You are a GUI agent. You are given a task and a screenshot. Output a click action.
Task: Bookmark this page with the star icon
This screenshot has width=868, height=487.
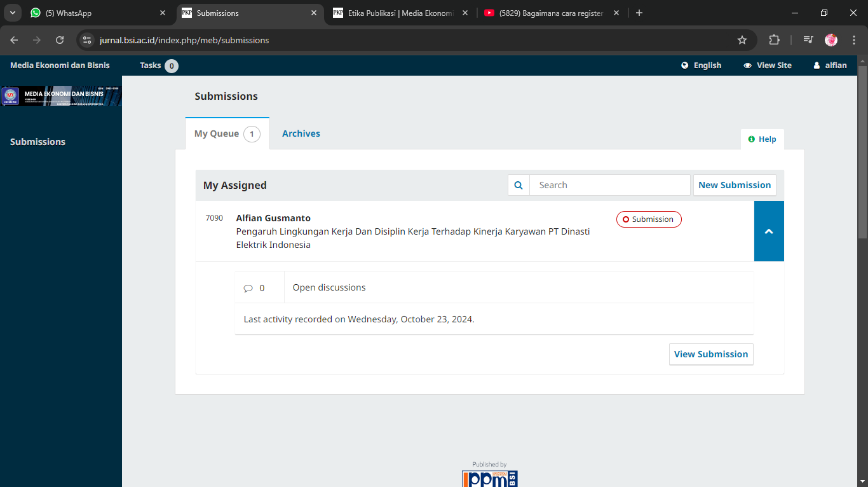(x=742, y=40)
